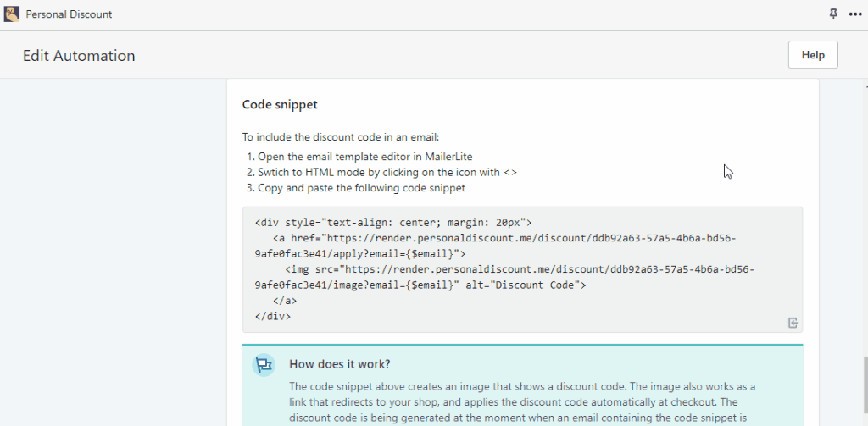Click the image?email alt="Discount Code" code line
The width and height of the screenshot is (868, 426).
tap(420, 285)
